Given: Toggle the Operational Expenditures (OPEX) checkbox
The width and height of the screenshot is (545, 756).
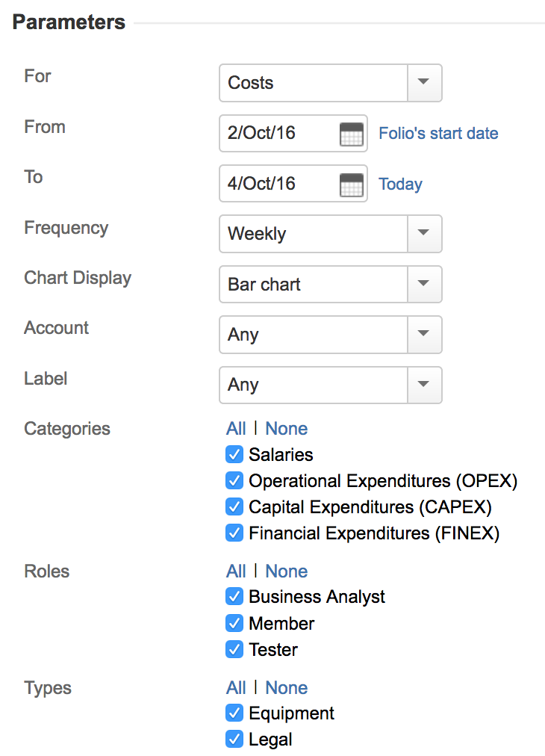Looking at the screenshot, I should 234,480.
